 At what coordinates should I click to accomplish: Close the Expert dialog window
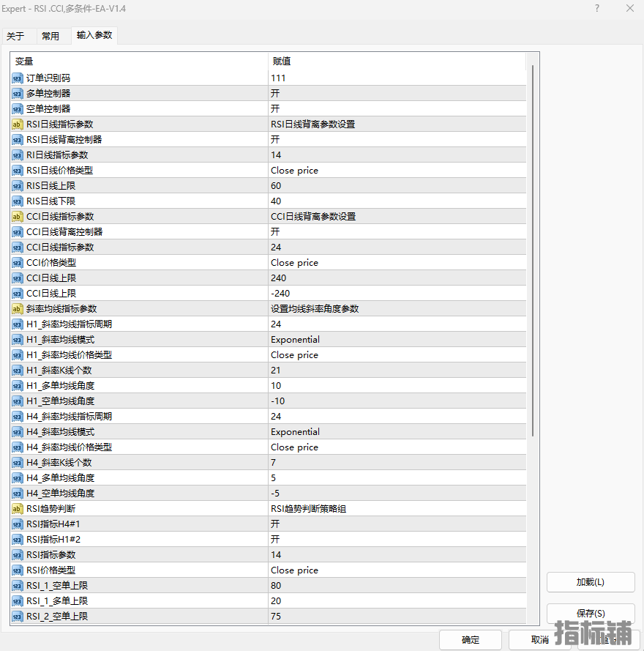pyautogui.click(x=630, y=8)
